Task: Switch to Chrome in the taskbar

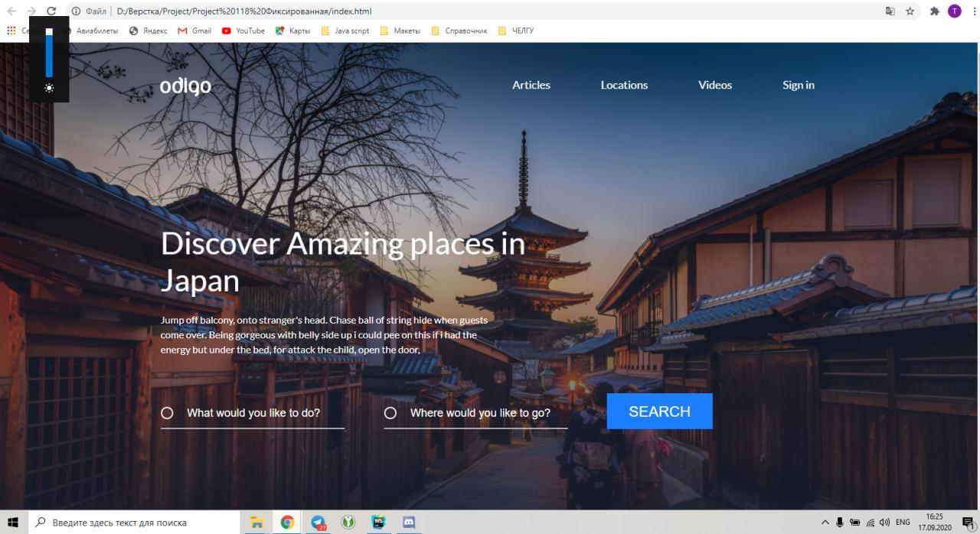Action: coord(287,523)
